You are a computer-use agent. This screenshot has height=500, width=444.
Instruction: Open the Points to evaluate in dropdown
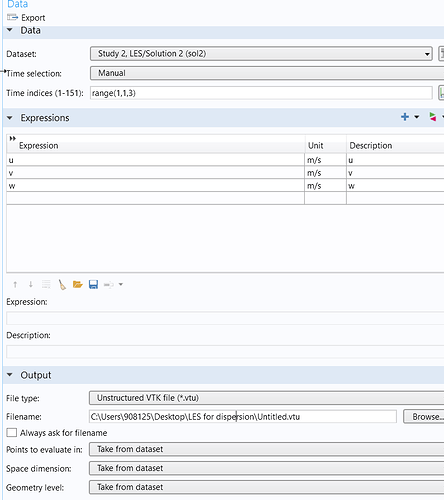point(267,449)
